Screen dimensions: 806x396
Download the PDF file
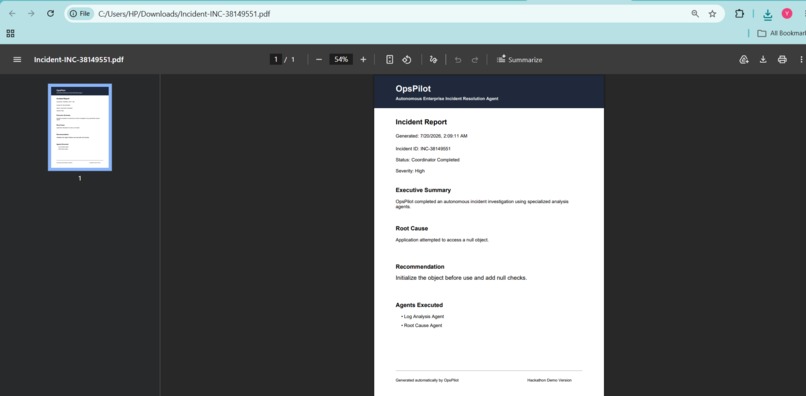point(763,60)
